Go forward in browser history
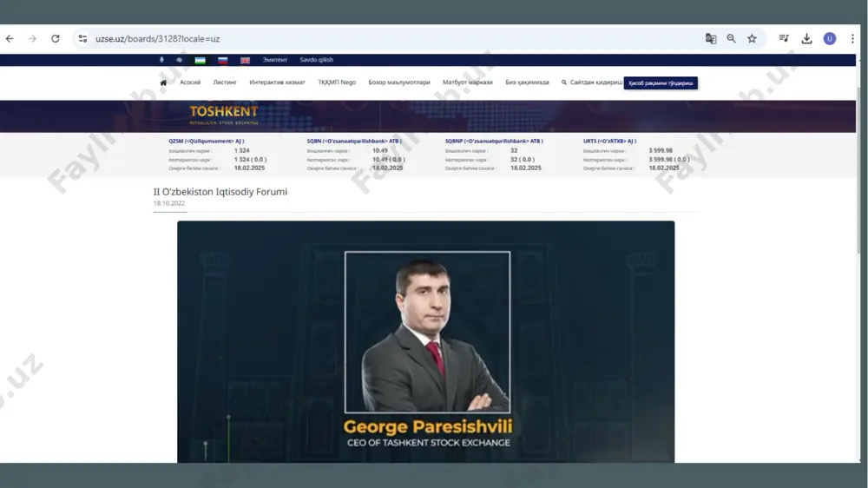The height and width of the screenshot is (488, 868). click(32, 39)
